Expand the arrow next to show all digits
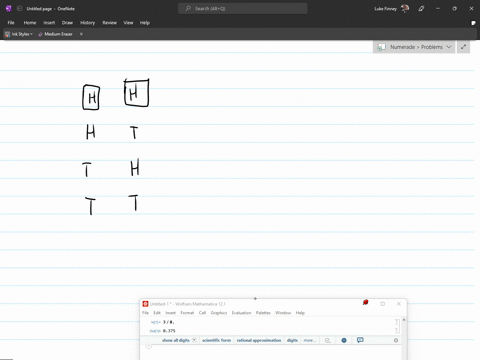 pos(194,340)
